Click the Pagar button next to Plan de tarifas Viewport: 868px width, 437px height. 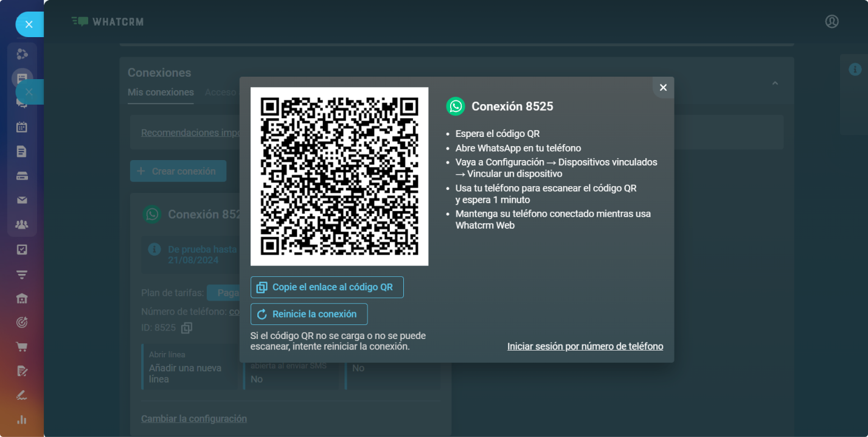click(223, 293)
